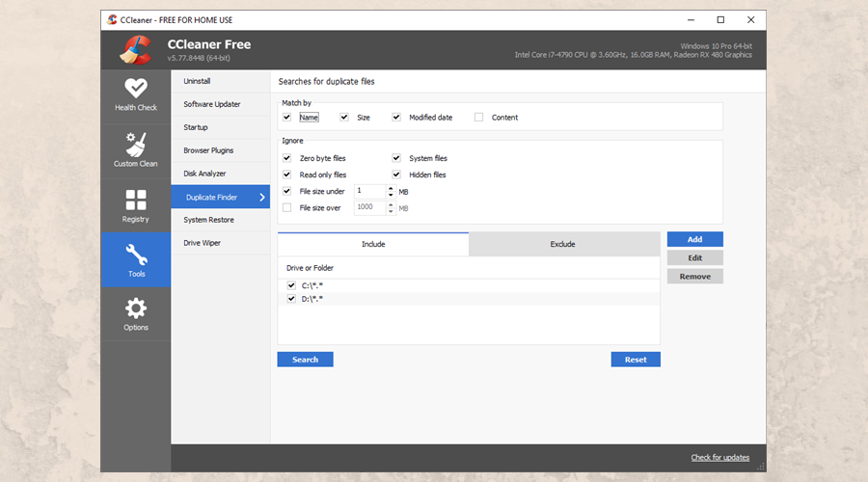This screenshot has height=482, width=868.
Task: Click the Duplicate Finder chevron arrow
Action: pyautogui.click(x=261, y=198)
